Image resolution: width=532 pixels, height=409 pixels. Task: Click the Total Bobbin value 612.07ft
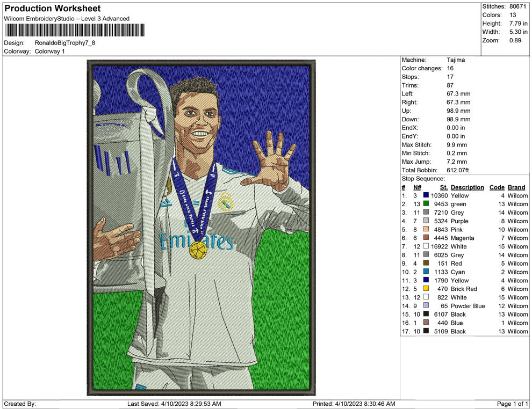[x=458, y=170]
